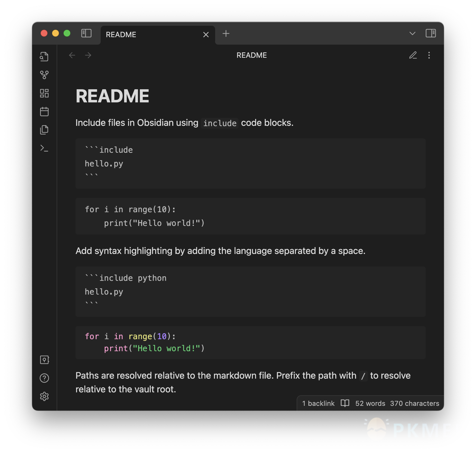Screen dimensions: 476x453
Task: Click the large README heading
Action: [112, 96]
